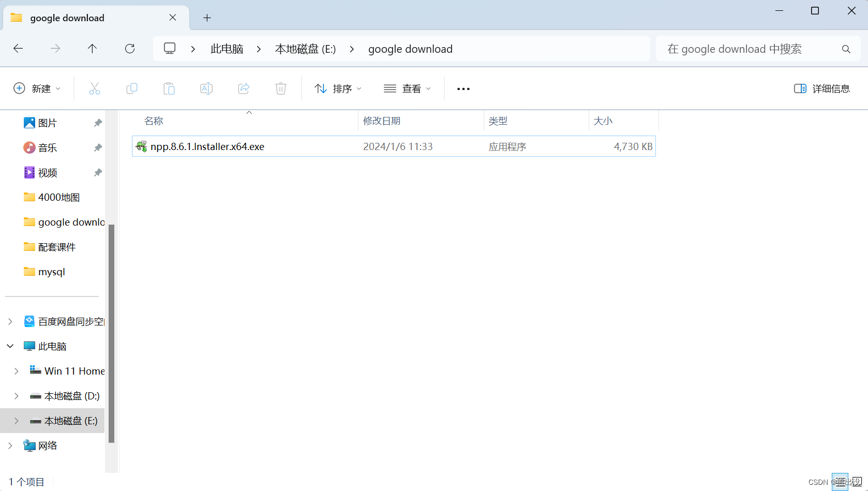Toggle the 详细信息 details pane

point(822,88)
